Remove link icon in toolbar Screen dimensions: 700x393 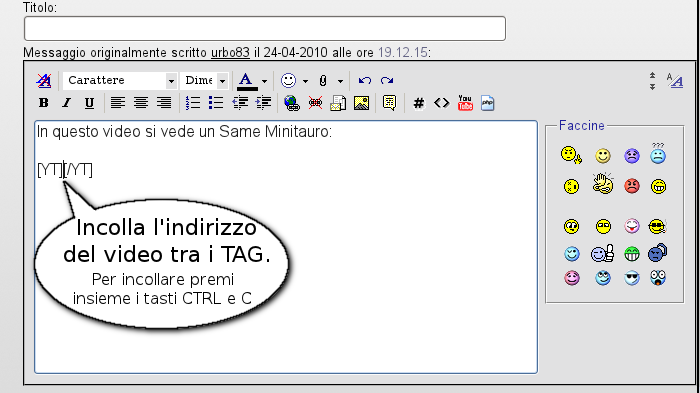pyautogui.click(x=315, y=103)
